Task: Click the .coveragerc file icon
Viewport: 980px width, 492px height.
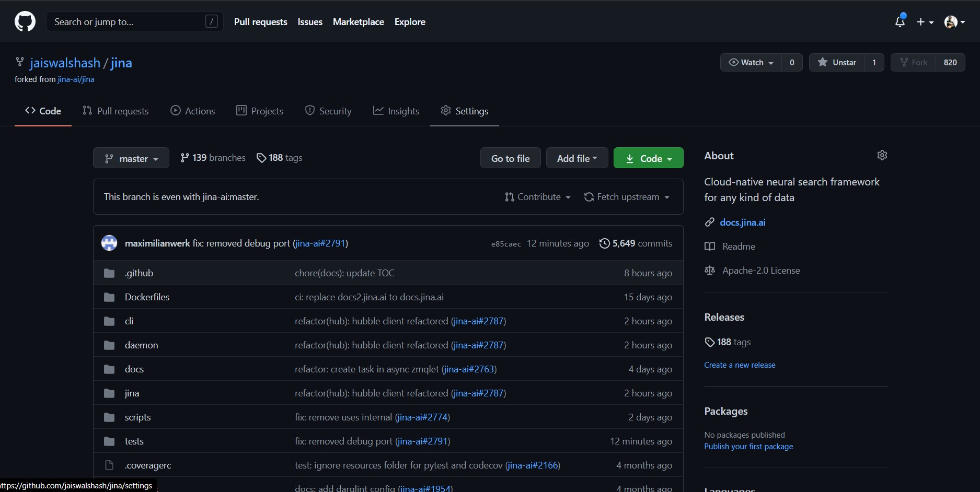Action: 109,465
